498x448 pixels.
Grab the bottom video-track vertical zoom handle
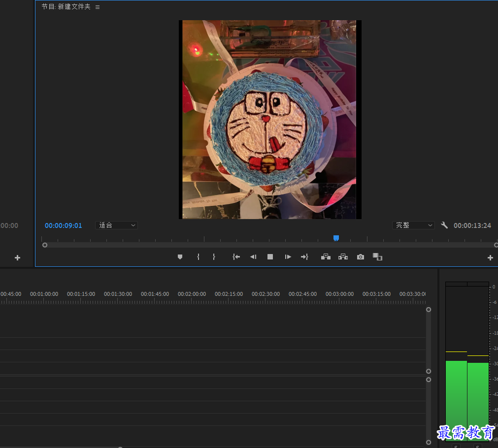click(x=429, y=371)
